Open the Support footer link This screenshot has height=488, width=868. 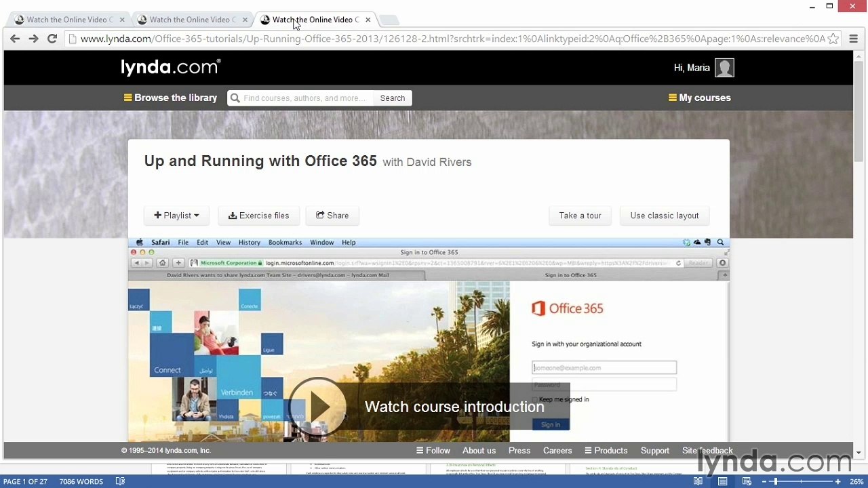tap(655, 451)
